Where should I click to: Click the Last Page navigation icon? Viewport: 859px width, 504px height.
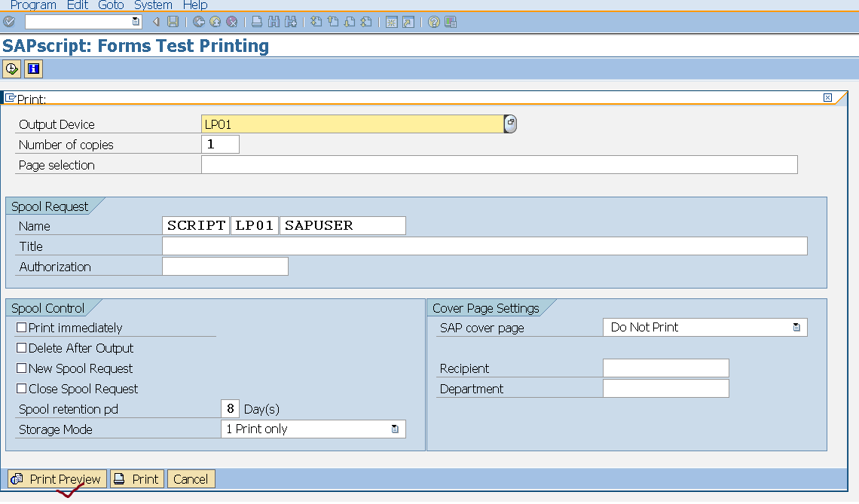pos(366,22)
